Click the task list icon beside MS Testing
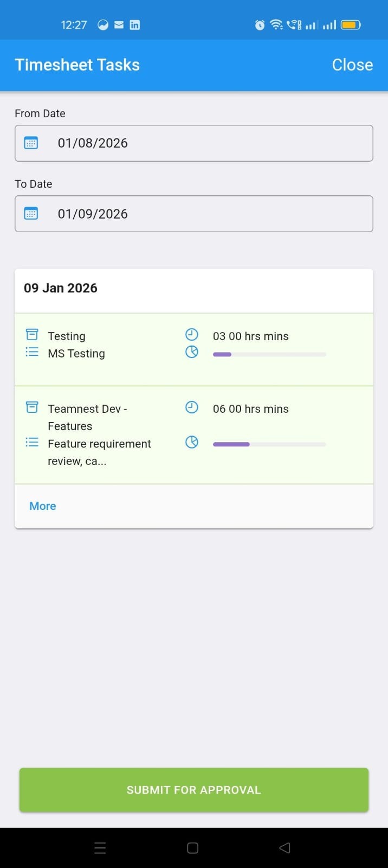Image resolution: width=388 pixels, height=868 pixels. pos(32,353)
